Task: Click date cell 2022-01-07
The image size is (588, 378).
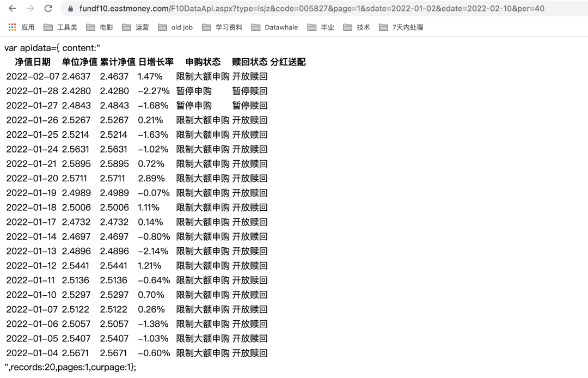Action: [x=32, y=309]
